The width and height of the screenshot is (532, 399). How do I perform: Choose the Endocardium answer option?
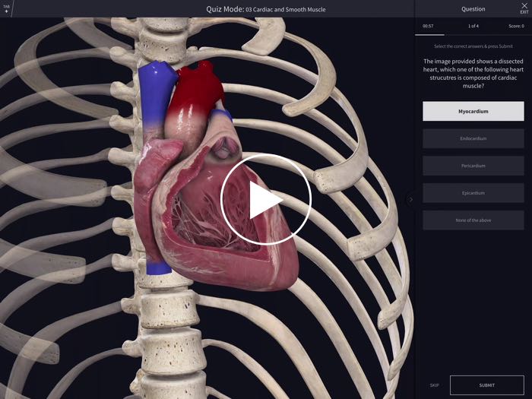point(473,138)
